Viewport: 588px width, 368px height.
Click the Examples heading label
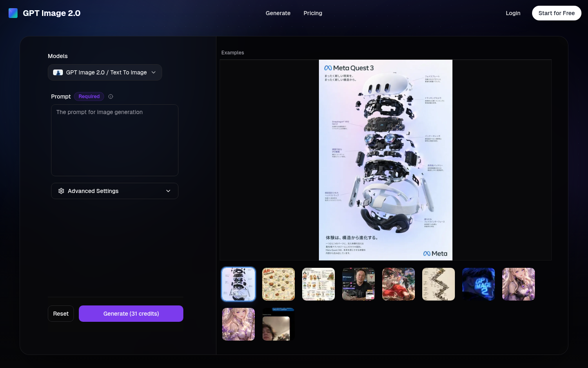pyautogui.click(x=233, y=53)
